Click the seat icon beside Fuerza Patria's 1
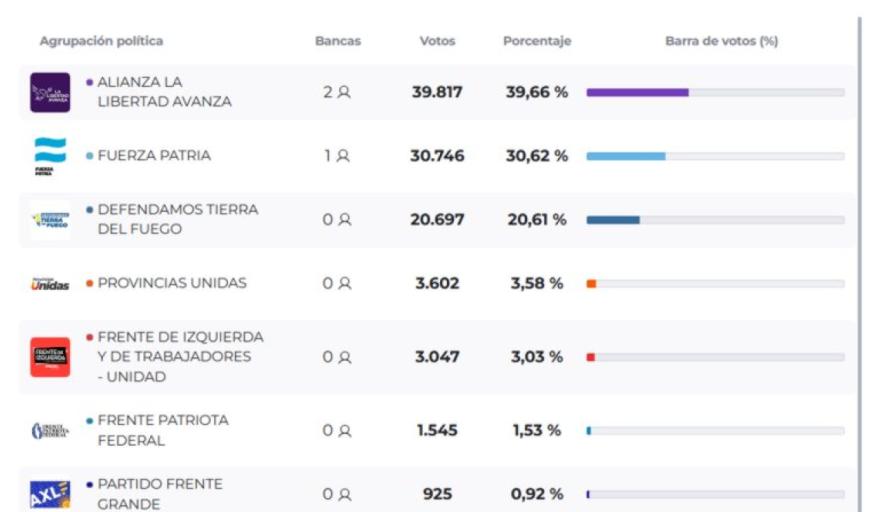Viewport: 880px width, 512px height. [343, 156]
